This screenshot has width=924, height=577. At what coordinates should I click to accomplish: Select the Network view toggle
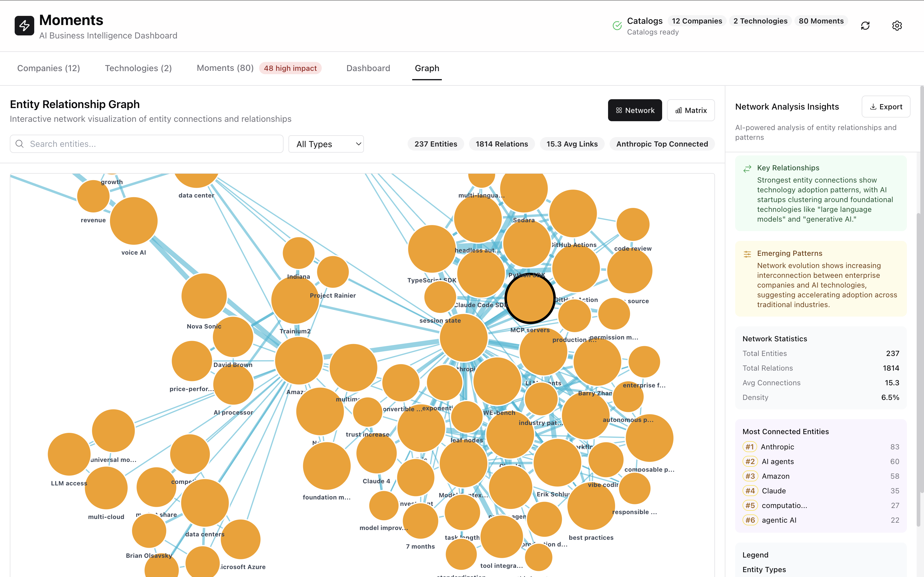pos(635,110)
